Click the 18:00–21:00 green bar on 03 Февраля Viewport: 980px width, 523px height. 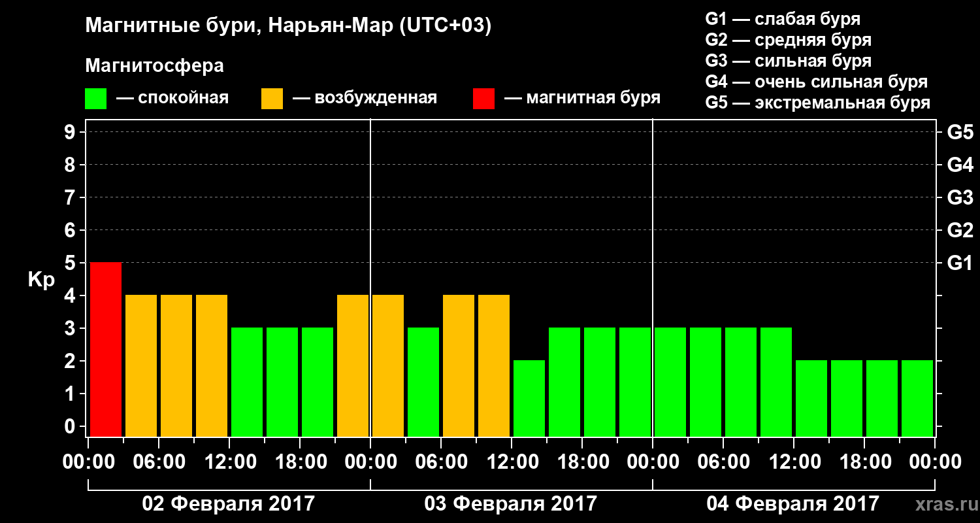(600, 382)
